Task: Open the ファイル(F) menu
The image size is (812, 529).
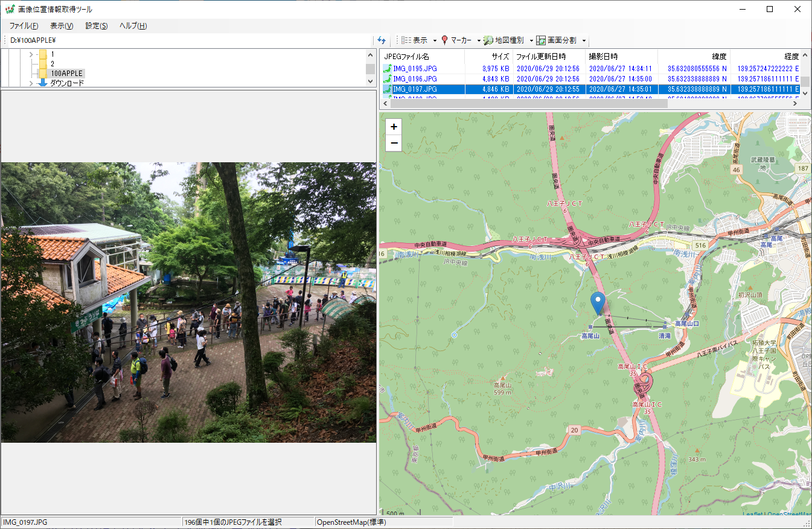Action: [24, 26]
